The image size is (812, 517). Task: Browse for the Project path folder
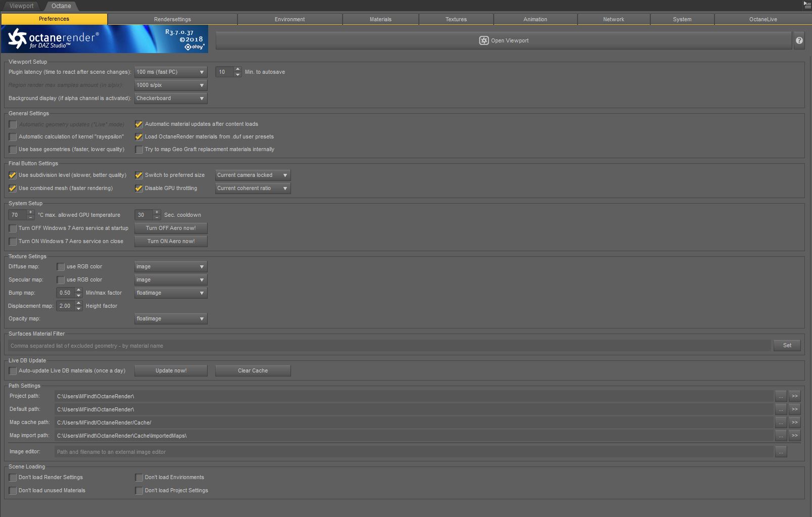[781, 396]
